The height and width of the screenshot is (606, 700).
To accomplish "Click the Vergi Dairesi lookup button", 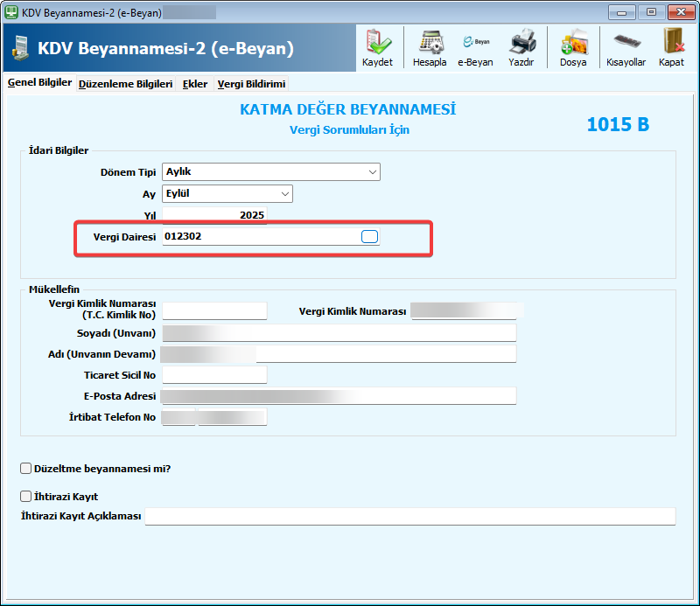I will pos(369,236).
